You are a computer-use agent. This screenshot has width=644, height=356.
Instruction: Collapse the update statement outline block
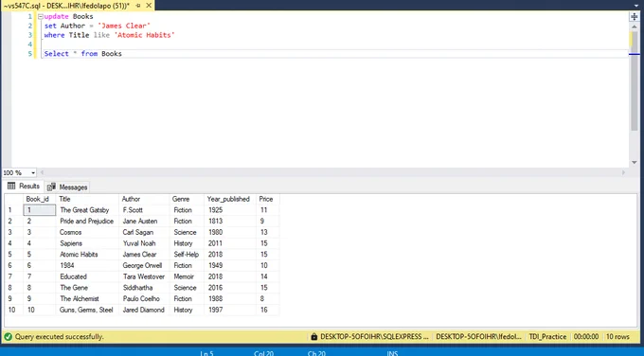[x=40, y=16]
